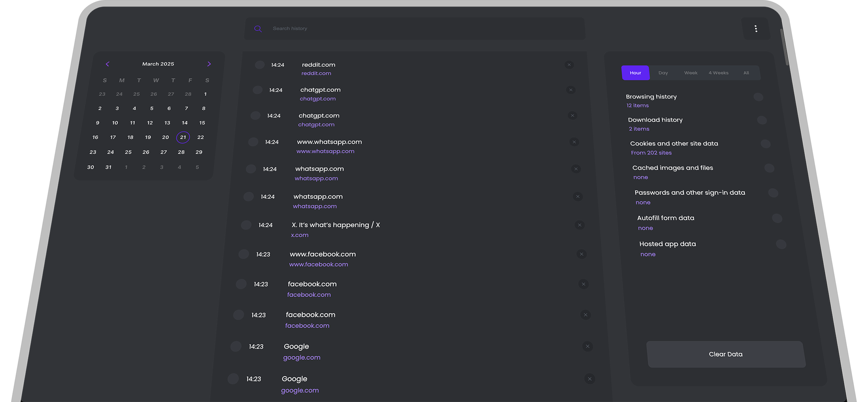
Task: Check the circle next to reddit.com entry
Action: [x=259, y=65]
